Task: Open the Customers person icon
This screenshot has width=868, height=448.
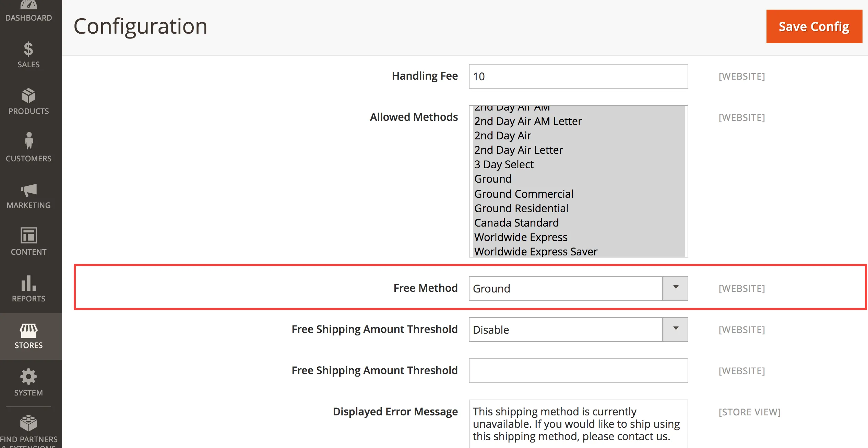Action: (x=29, y=141)
